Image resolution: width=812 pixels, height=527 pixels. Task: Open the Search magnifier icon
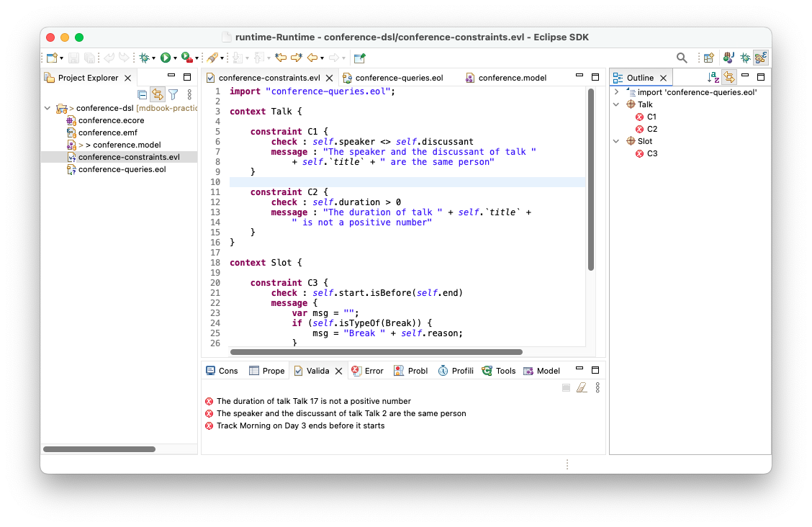pyautogui.click(x=682, y=58)
